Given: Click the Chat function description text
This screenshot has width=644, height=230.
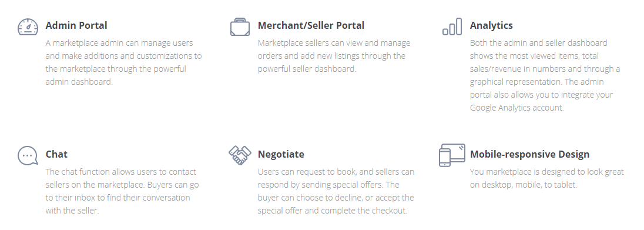Looking at the screenshot, I should point(122,191).
